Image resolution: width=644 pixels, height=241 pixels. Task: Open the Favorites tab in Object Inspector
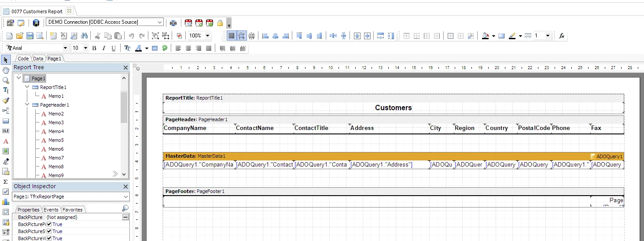tap(72, 210)
